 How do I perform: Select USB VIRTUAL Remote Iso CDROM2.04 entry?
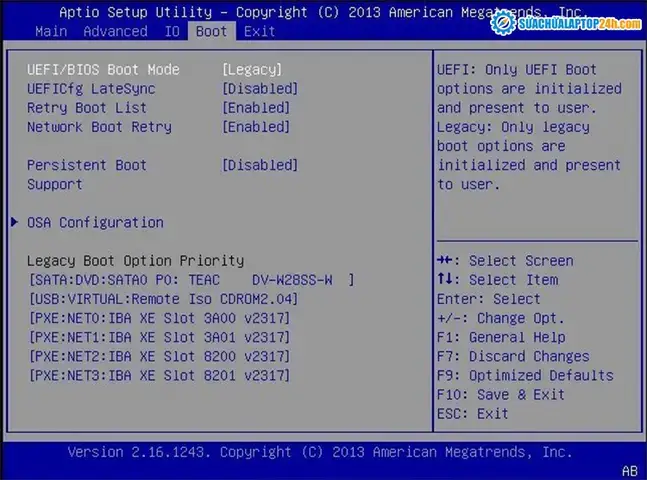click(163, 299)
